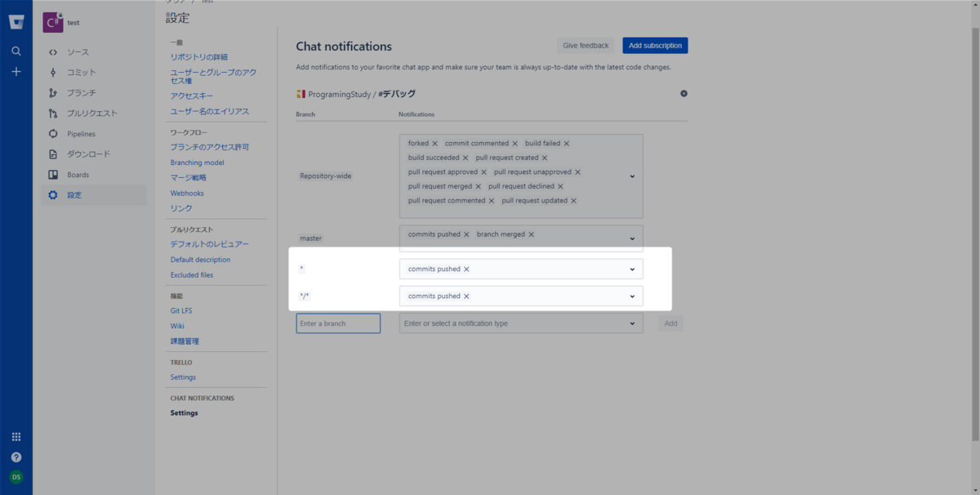Remove the build failed notification tag
This screenshot has width=980, height=495.
(x=566, y=144)
